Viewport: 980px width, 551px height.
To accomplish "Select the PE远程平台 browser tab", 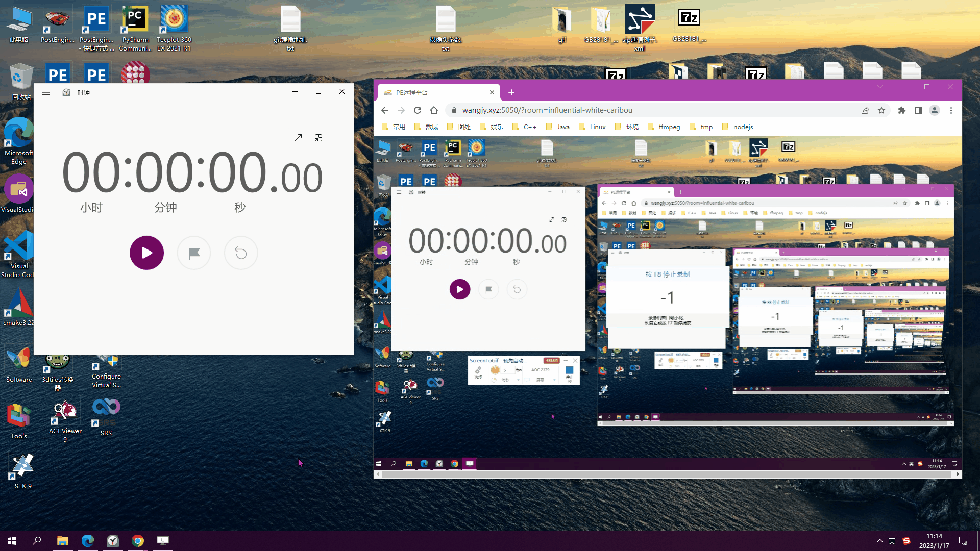I will coord(434,92).
